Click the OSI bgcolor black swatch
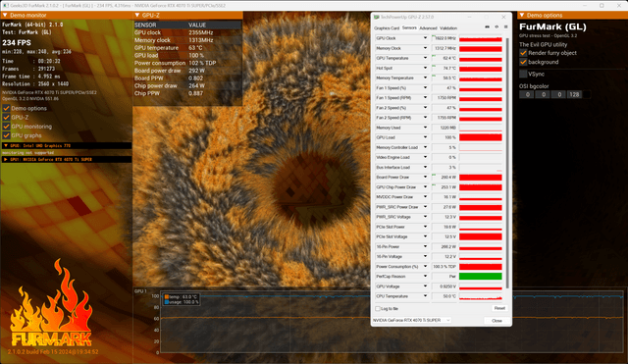 point(587,94)
